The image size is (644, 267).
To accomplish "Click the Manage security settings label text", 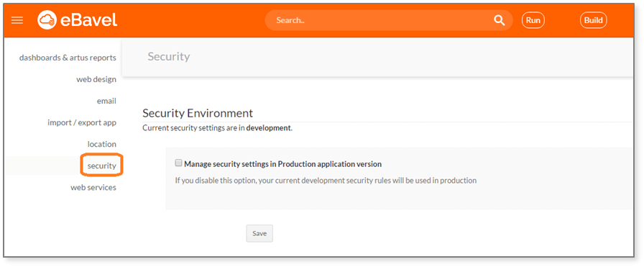I will [283, 164].
